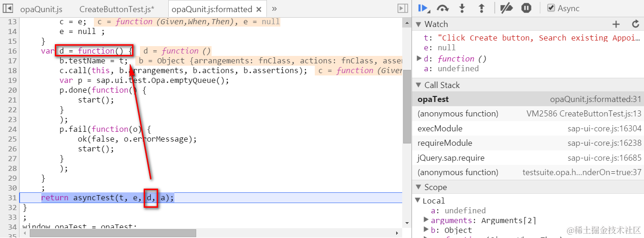The height and width of the screenshot is (238, 644).
Task: Toggle the Async checkbox
Action: pyautogui.click(x=551, y=8)
